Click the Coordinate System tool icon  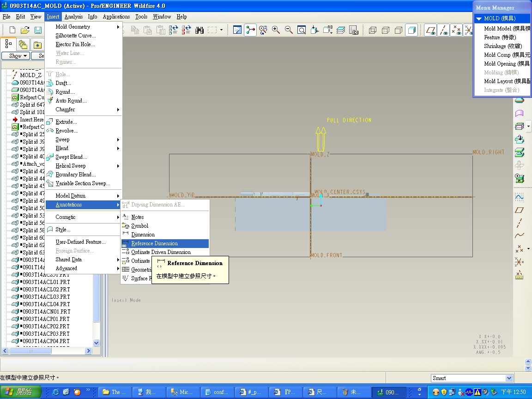tap(519, 261)
